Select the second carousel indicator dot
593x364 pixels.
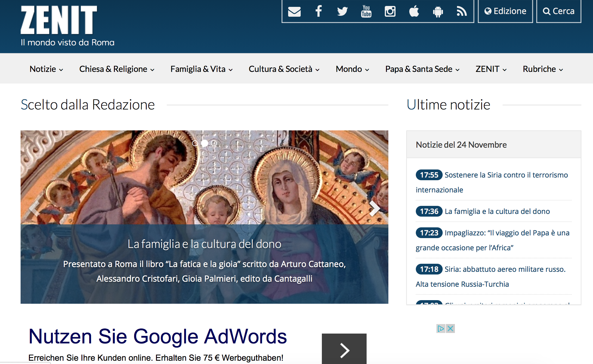[x=205, y=143]
